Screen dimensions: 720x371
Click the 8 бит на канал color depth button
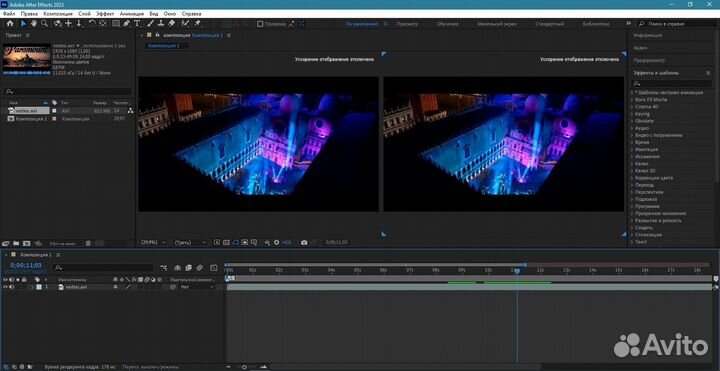pyautogui.click(x=62, y=243)
